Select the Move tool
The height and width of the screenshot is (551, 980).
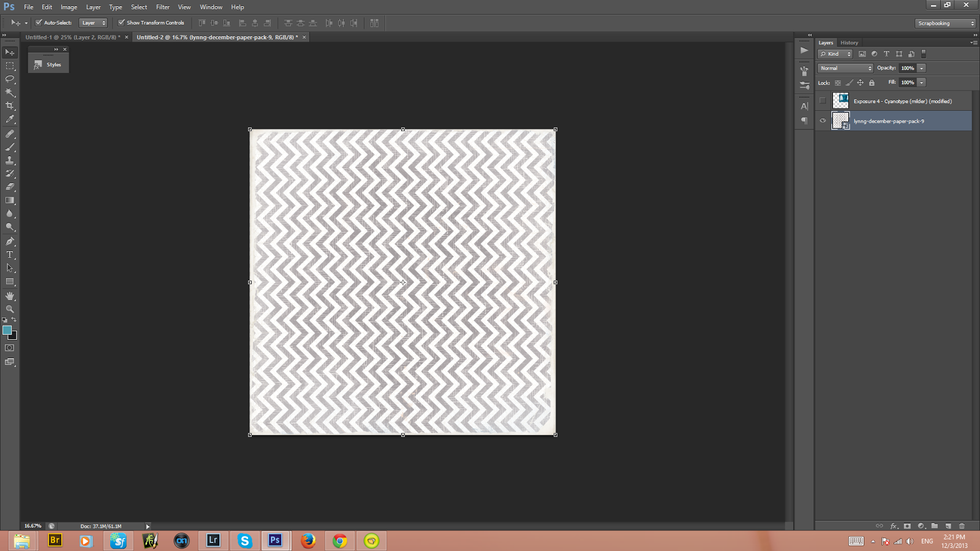coord(10,53)
